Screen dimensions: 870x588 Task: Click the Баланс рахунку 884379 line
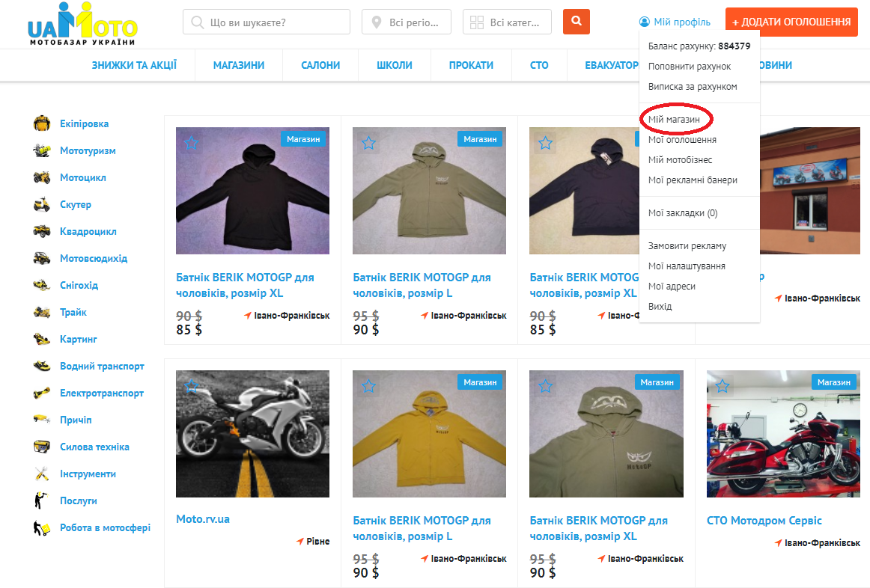coord(699,46)
